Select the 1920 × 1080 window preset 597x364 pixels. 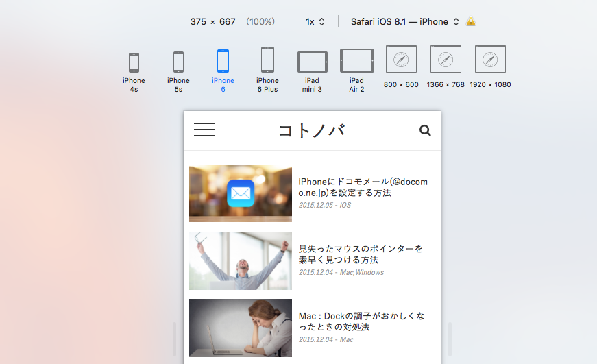pyautogui.click(x=490, y=59)
